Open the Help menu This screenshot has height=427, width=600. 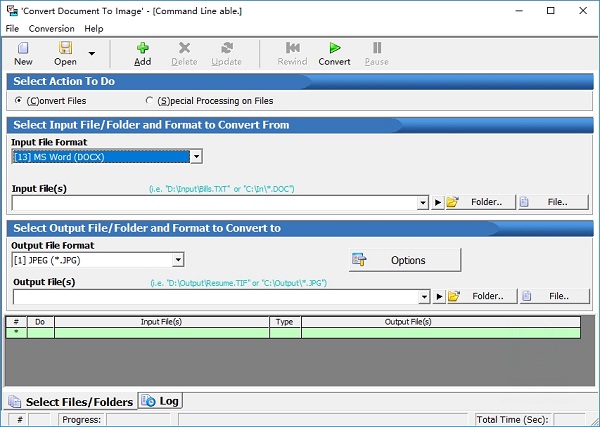click(x=94, y=29)
